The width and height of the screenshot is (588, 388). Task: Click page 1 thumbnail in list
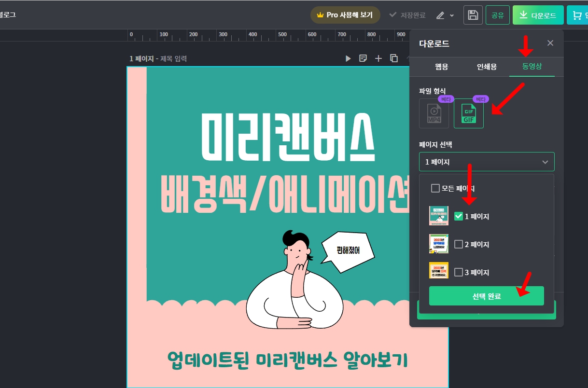pos(439,216)
